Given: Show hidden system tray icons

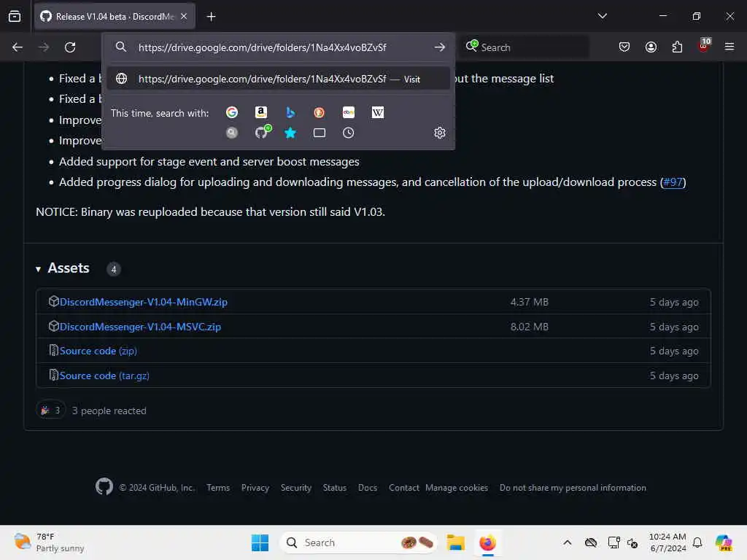Looking at the screenshot, I should pos(567,542).
